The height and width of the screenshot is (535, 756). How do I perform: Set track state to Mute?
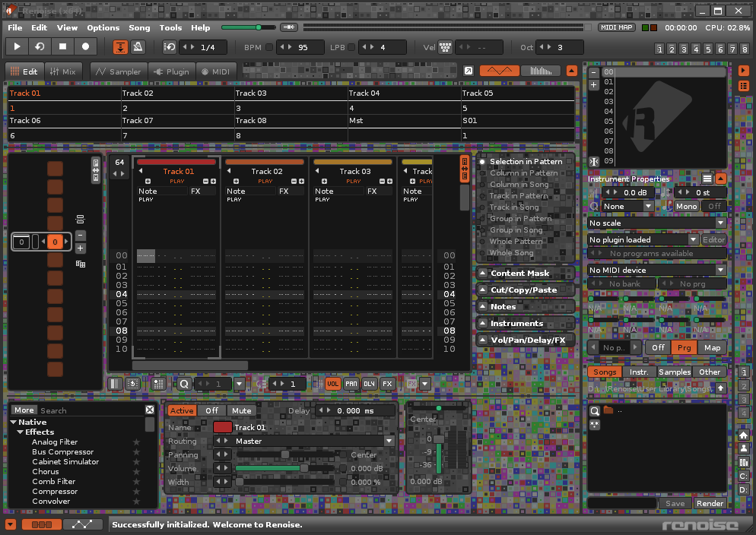(242, 411)
